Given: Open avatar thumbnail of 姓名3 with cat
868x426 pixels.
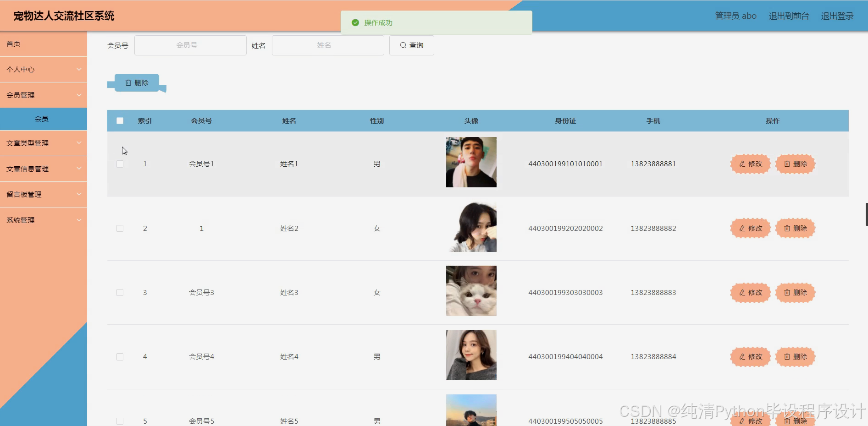Looking at the screenshot, I should [471, 291].
